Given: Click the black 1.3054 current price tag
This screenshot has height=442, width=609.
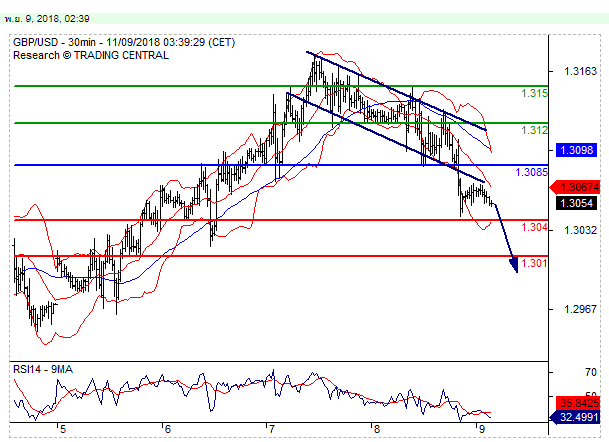Looking at the screenshot, I should [576, 203].
